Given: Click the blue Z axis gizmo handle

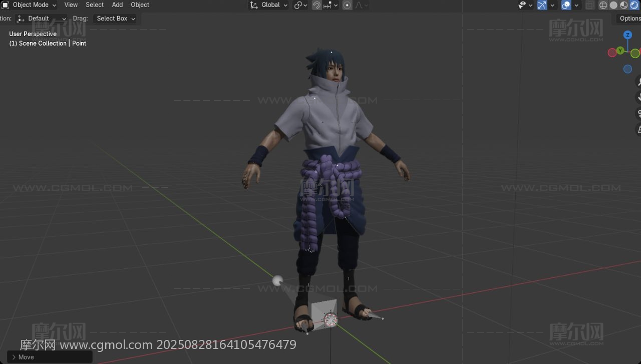Looking at the screenshot, I should point(627,35).
